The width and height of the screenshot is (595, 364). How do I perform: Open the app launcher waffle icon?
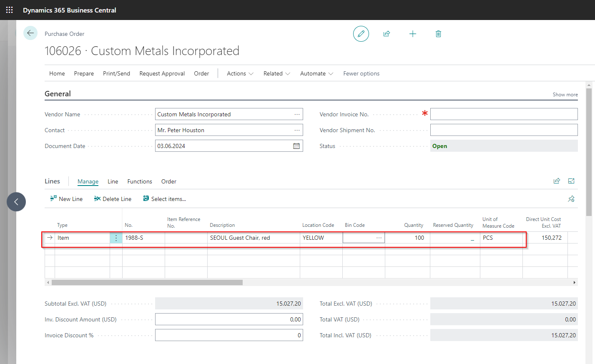10,10
